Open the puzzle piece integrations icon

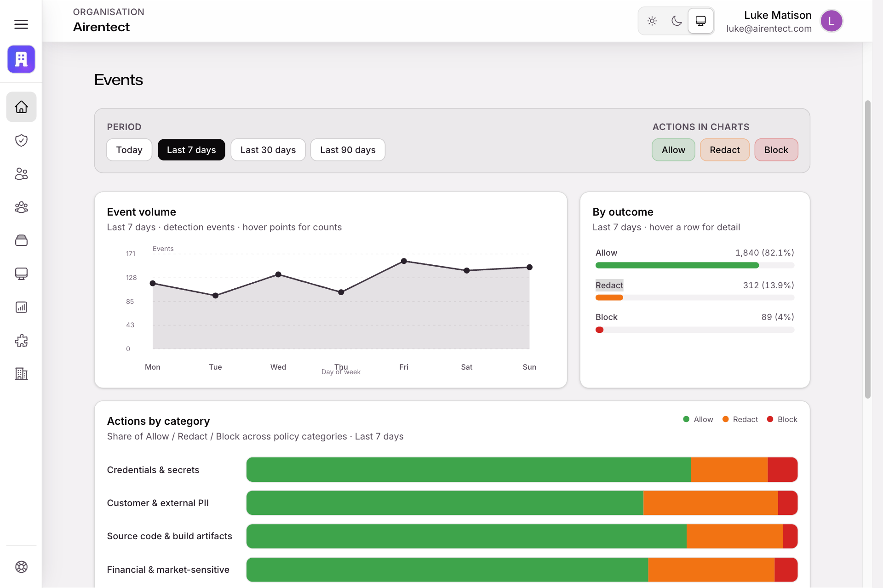click(21, 341)
